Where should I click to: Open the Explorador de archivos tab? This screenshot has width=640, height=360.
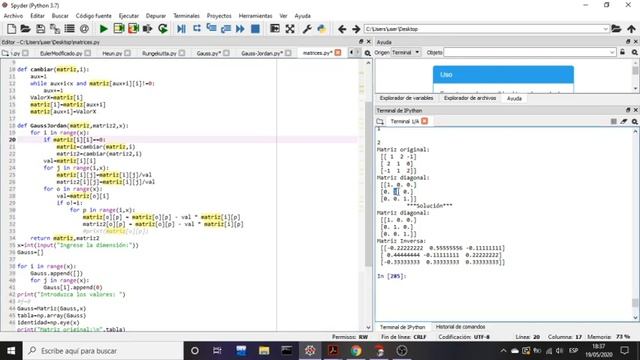[x=470, y=98]
